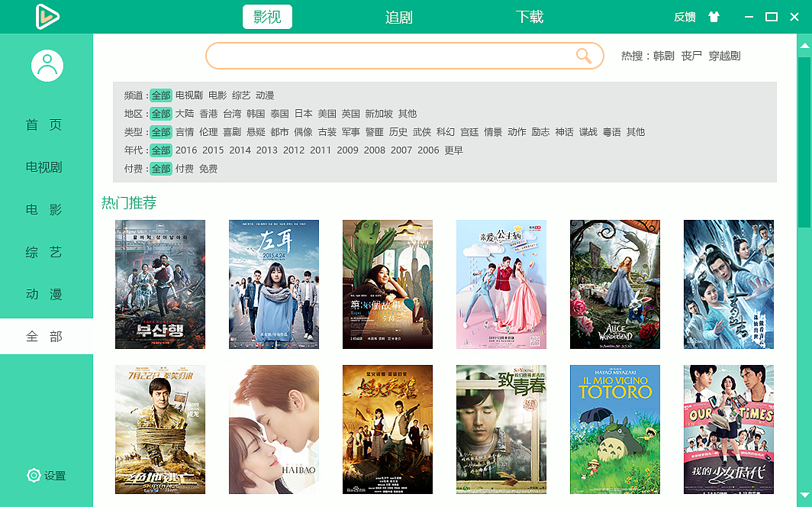Filter type by 科幻
This screenshot has height=507, width=812.
(446, 132)
